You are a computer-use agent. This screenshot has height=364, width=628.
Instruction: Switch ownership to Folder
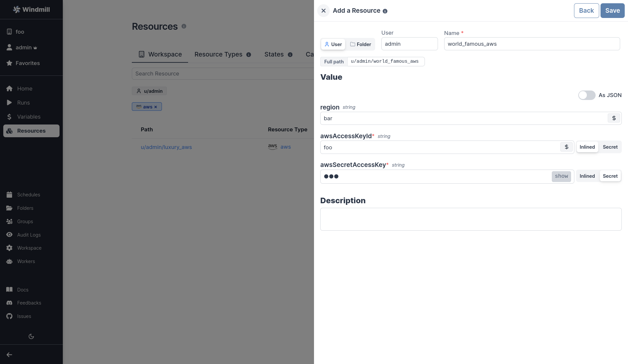pyautogui.click(x=360, y=44)
